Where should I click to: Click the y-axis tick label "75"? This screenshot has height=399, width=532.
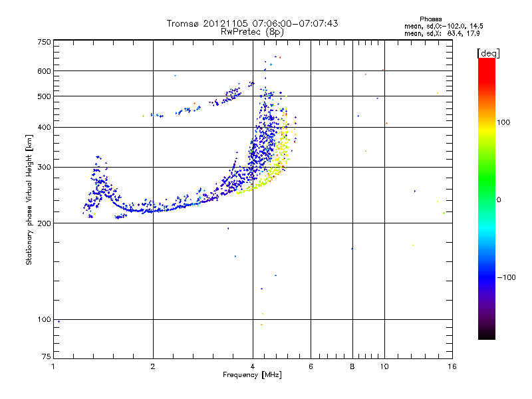(x=47, y=356)
